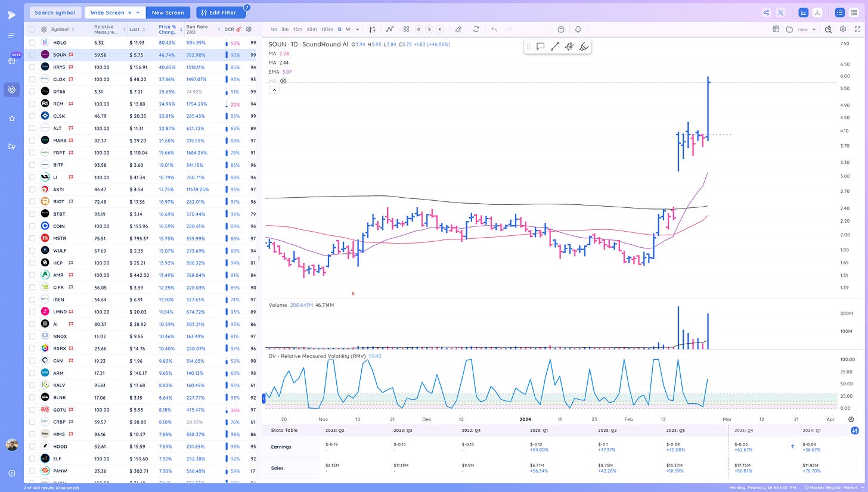Undo the last chart action

click(494, 29)
